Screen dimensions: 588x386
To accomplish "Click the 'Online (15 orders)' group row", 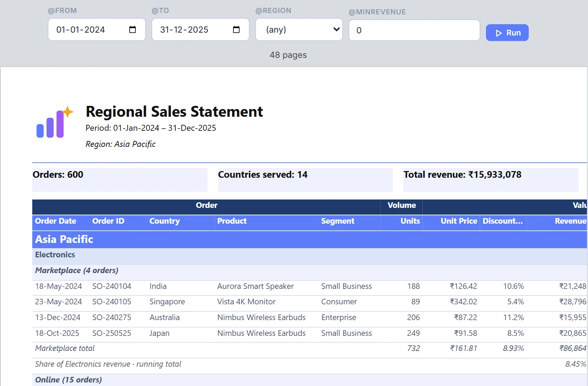I will (310, 380).
